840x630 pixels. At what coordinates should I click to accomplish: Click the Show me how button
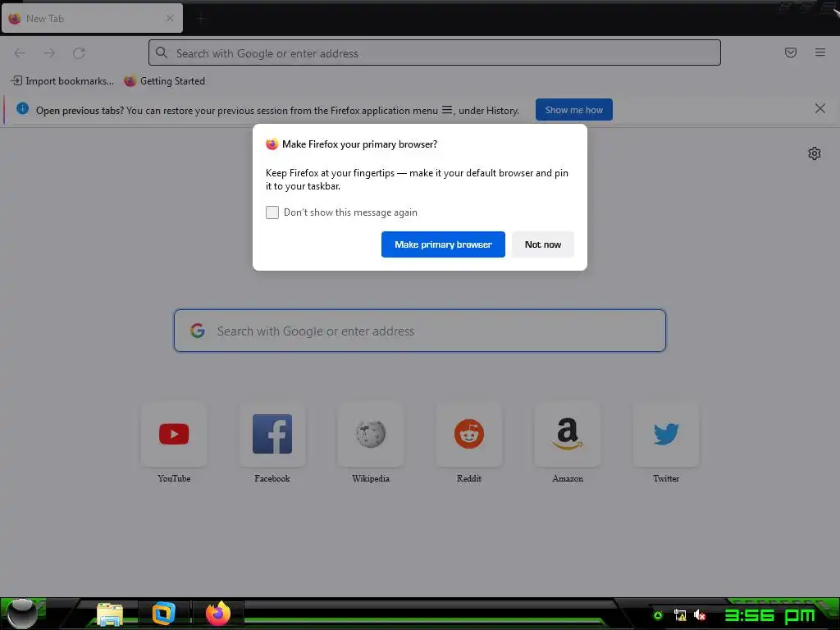point(573,110)
